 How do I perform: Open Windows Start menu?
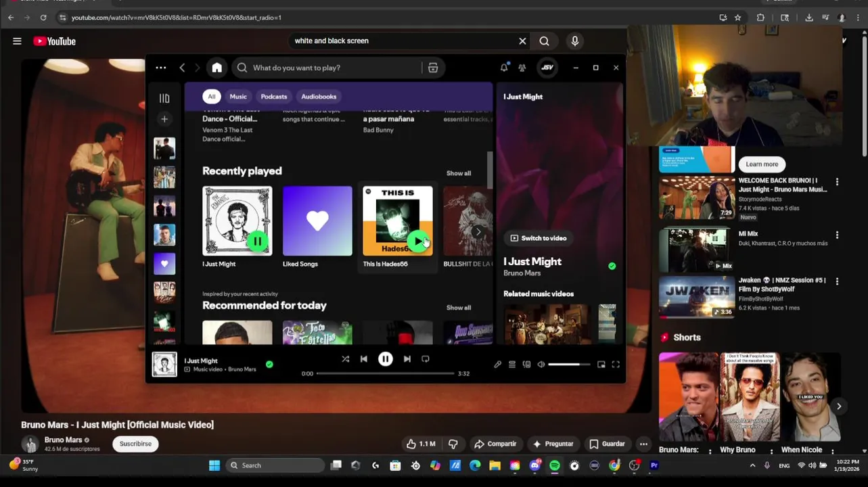pos(214,465)
